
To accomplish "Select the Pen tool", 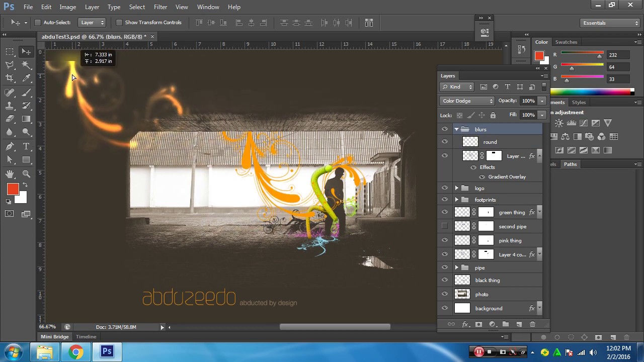I will 10,146.
